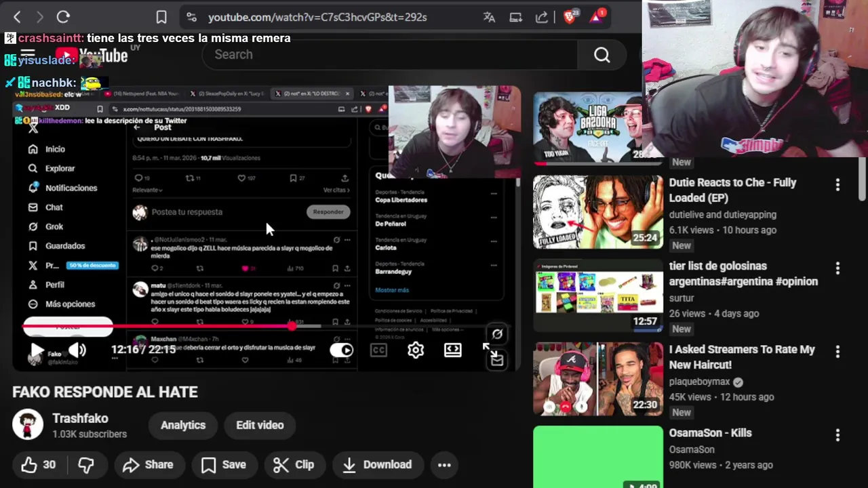Click the surtur channel name
Image resolution: width=868 pixels, height=488 pixels.
682,298
